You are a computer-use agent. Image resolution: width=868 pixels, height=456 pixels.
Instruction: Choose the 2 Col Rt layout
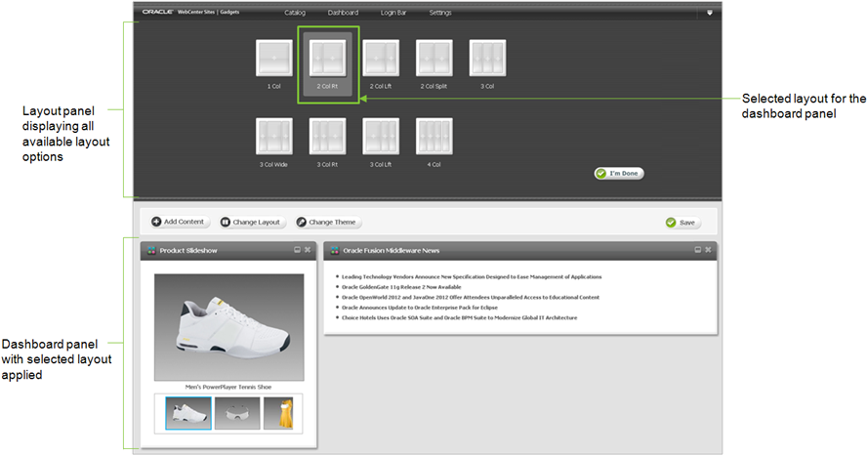[328, 59]
